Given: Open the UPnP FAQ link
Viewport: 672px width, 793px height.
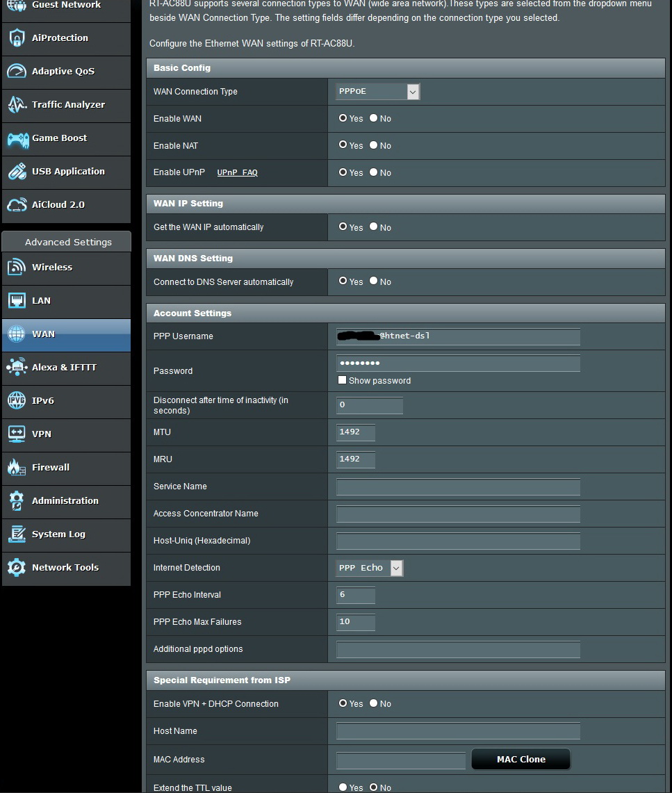Looking at the screenshot, I should click(237, 172).
